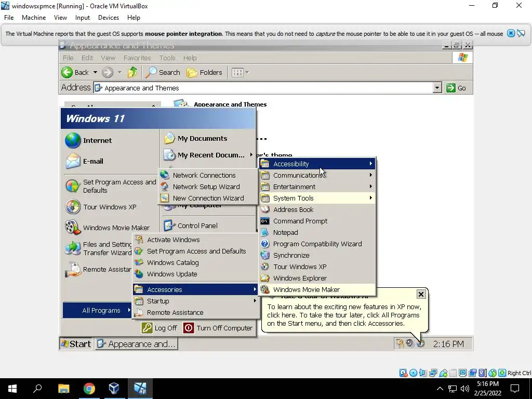
Task: Open Address Book in Accessories
Action: coord(317,210)
